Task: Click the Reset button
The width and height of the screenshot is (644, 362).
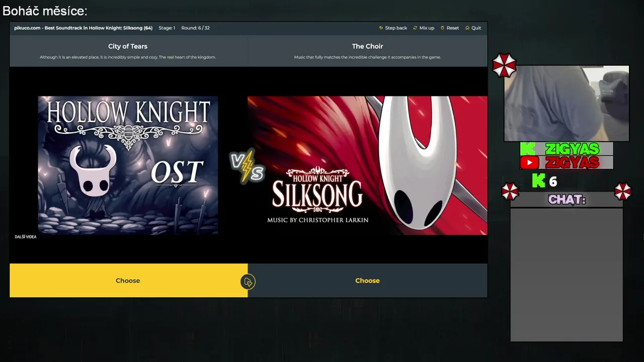Action: point(449,28)
